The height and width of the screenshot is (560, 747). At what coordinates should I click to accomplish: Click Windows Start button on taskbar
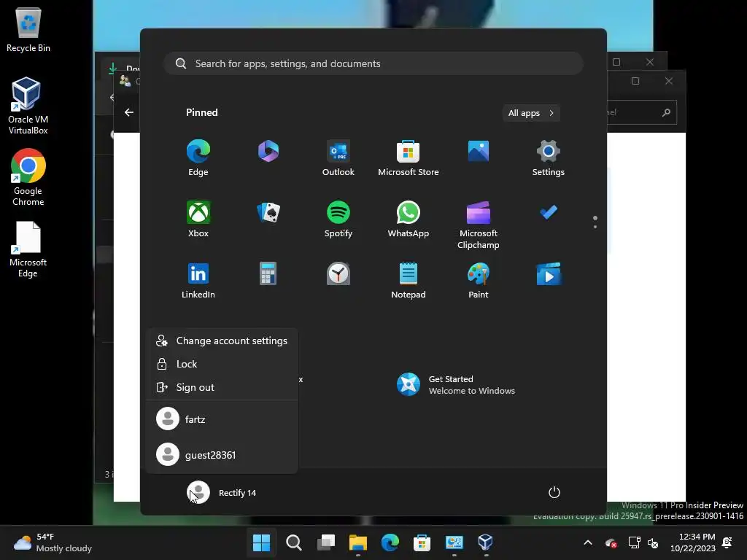point(261,542)
